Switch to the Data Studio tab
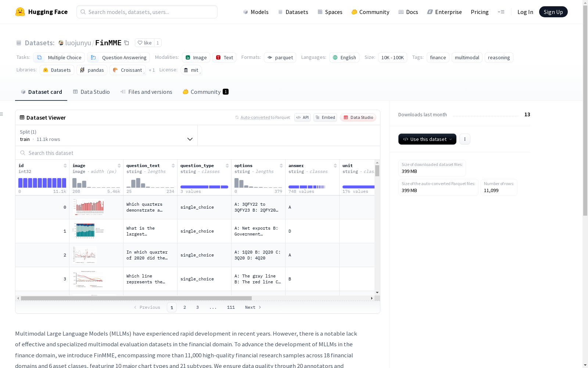This screenshot has height=368, width=588. [91, 92]
